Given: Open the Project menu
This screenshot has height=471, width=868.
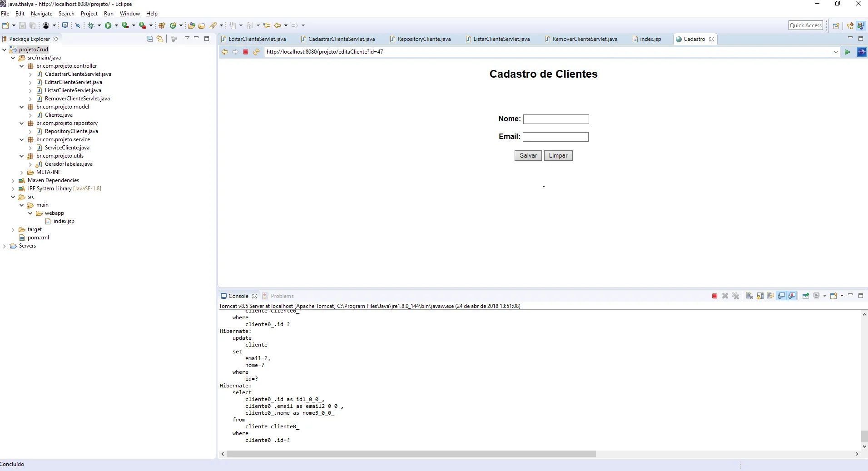Looking at the screenshot, I should coord(89,14).
